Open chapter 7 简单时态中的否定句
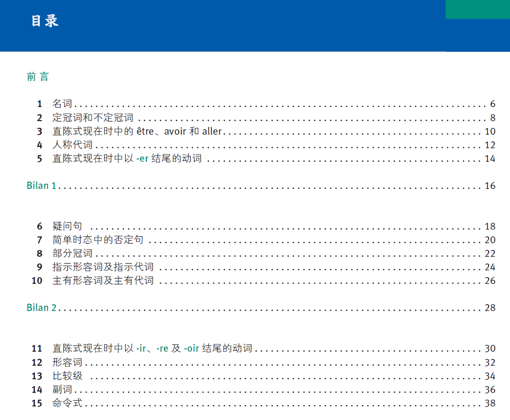Screen dimensions: 510x420 (97, 240)
